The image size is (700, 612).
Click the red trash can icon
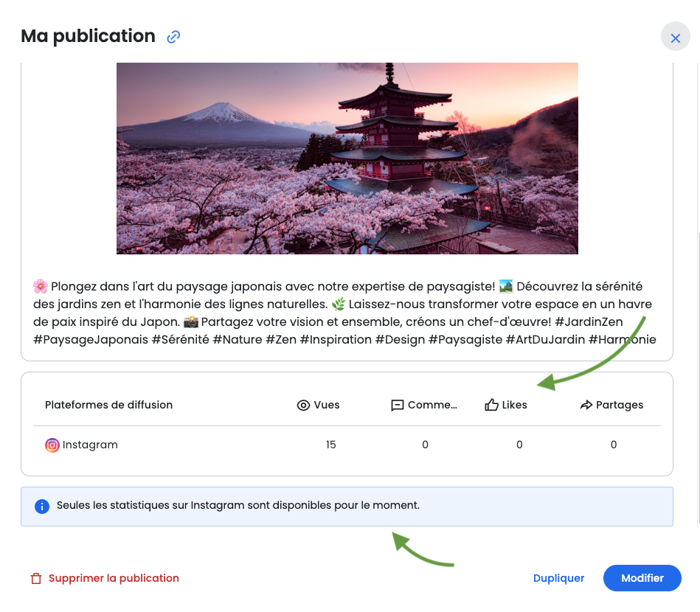[x=36, y=579]
